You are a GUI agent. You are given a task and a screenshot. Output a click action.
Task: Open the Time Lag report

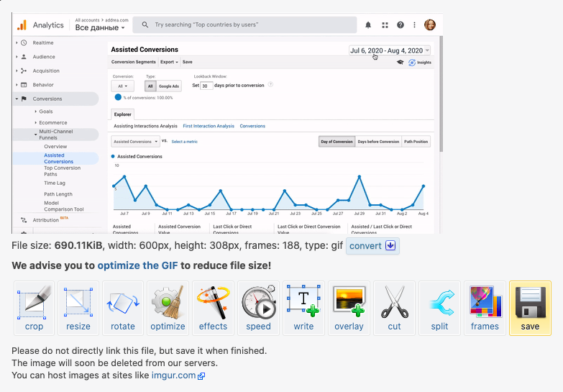pyautogui.click(x=55, y=183)
